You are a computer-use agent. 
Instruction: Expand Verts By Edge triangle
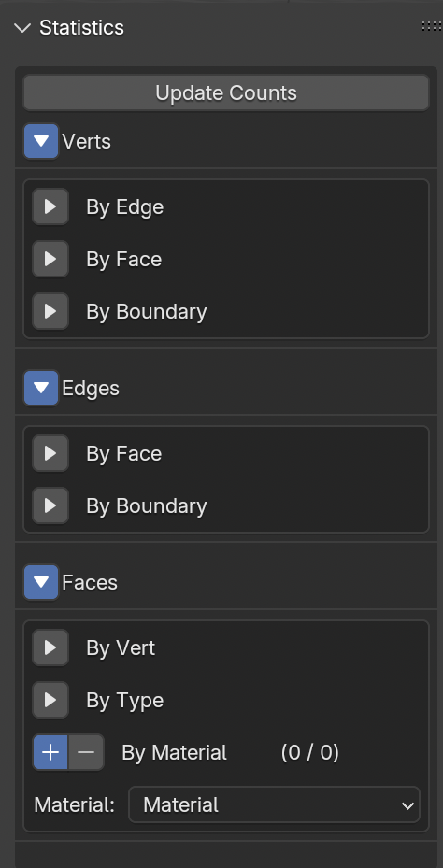tap(50, 207)
